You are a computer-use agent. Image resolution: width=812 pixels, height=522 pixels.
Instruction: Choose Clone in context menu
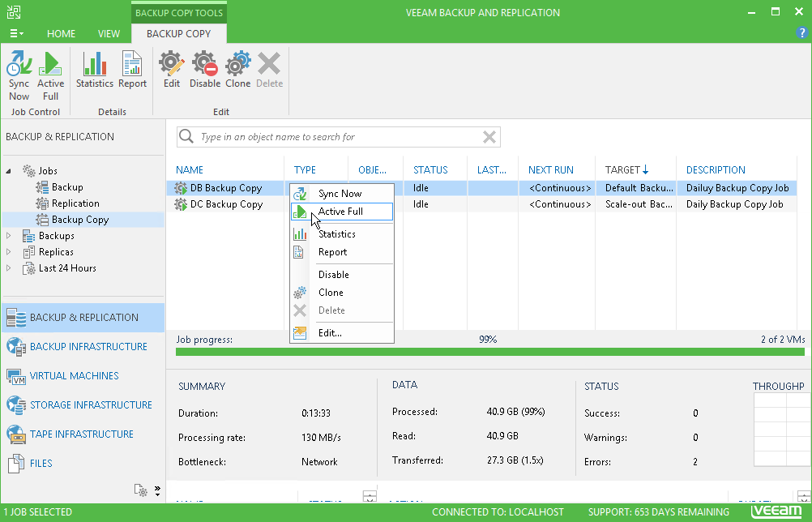point(342,293)
